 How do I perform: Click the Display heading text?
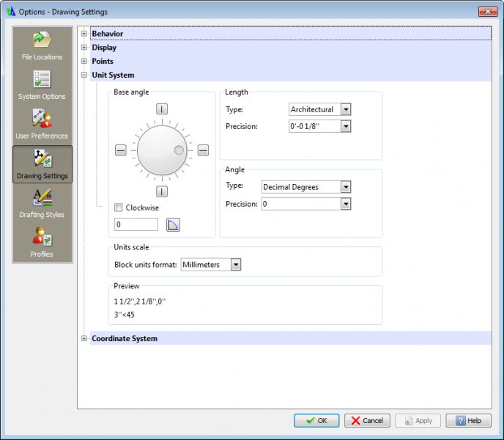click(x=104, y=48)
